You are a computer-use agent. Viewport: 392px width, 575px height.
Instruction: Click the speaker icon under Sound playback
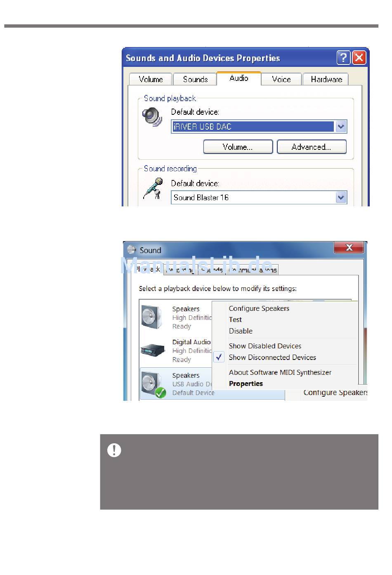[152, 117]
